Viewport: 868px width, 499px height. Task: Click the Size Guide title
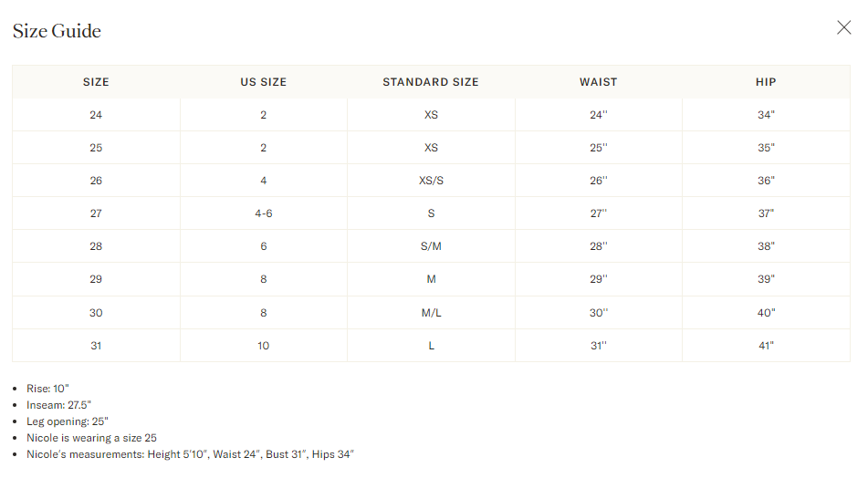57,31
